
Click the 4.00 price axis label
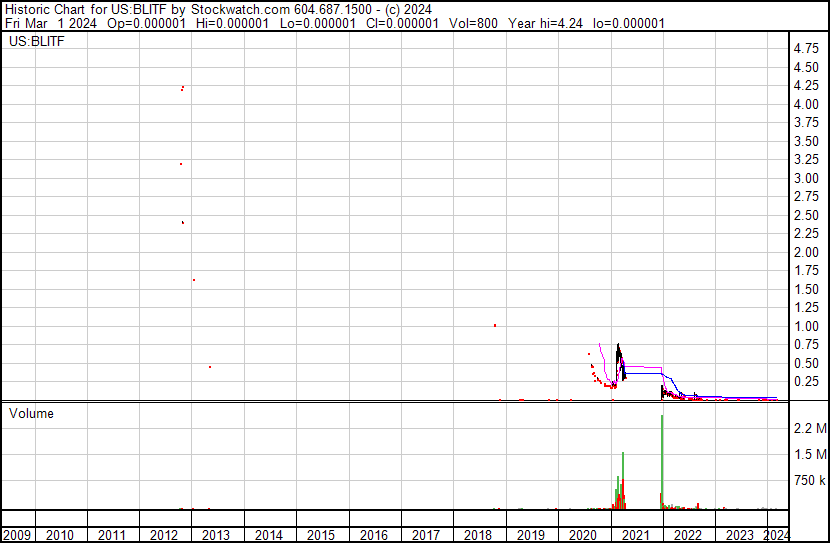(x=806, y=104)
